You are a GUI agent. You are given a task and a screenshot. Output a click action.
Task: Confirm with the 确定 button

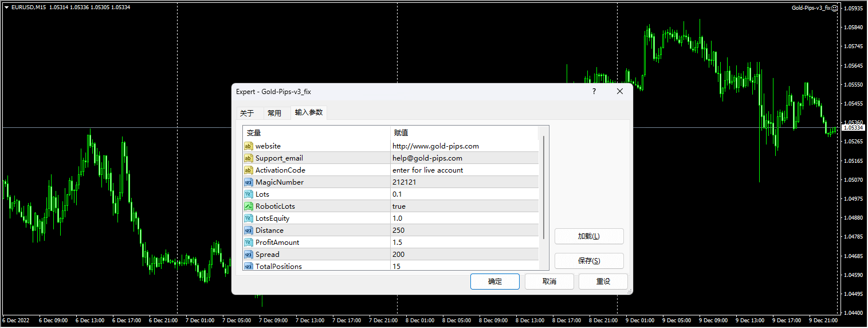pos(495,282)
